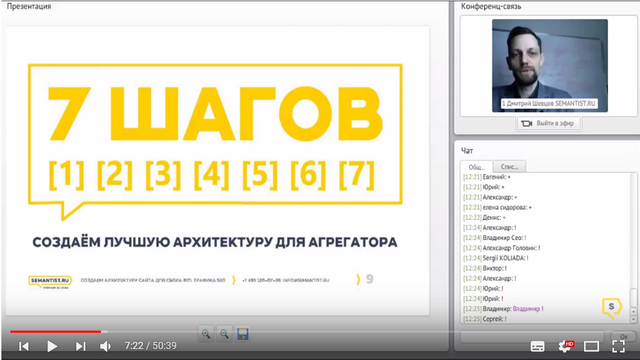Click the chat message input field
The image size is (640, 360).
point(532,337)
